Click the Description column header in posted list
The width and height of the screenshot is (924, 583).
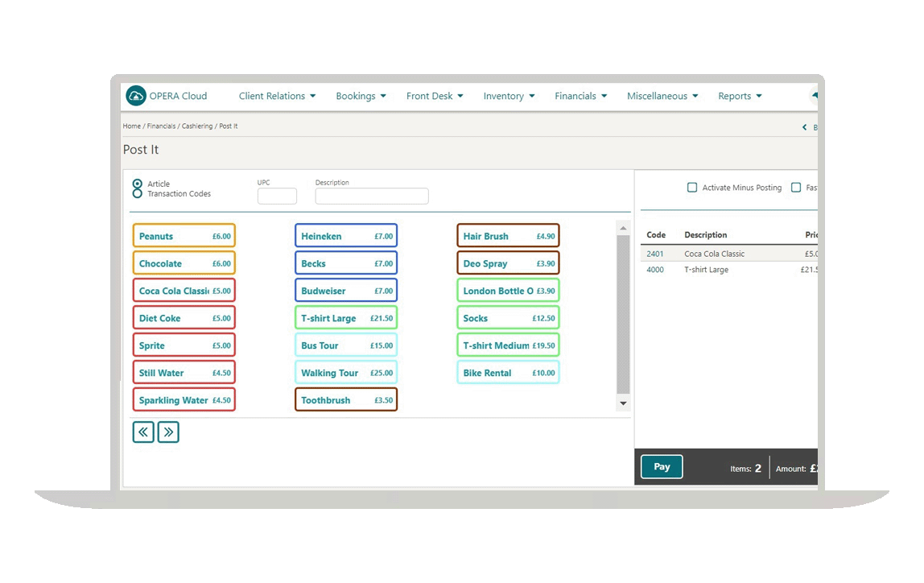[705, 234]
